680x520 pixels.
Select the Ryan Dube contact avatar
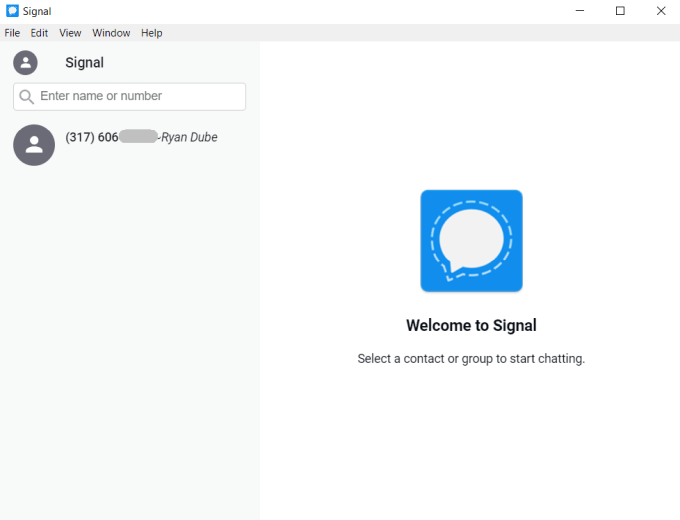34,145
